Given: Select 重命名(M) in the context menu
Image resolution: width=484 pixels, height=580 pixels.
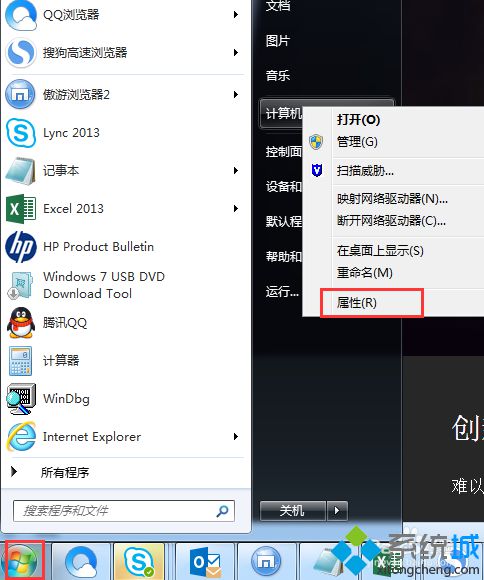Looking at the screenshot, I should 364,273.
